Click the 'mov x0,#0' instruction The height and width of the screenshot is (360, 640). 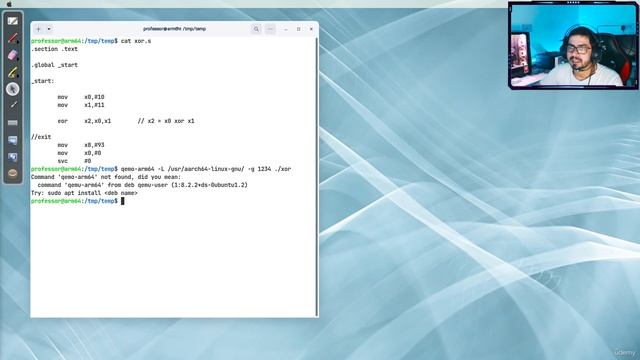[x=79, y=153]
